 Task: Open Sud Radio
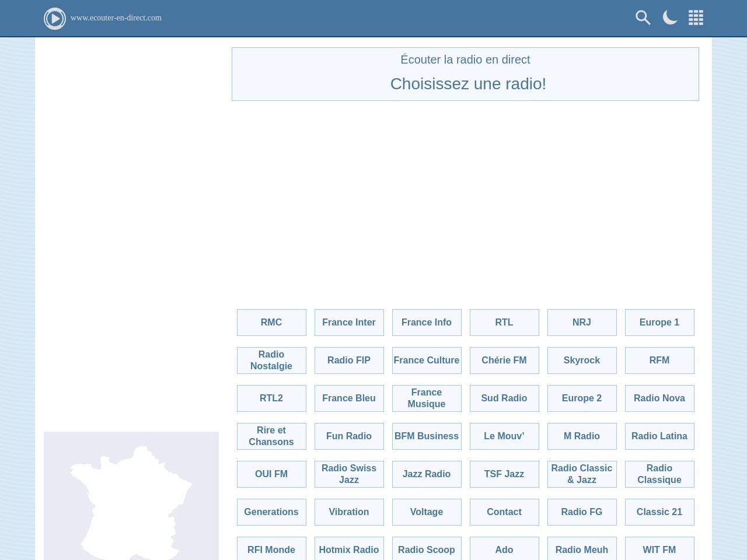coord(504,398)
